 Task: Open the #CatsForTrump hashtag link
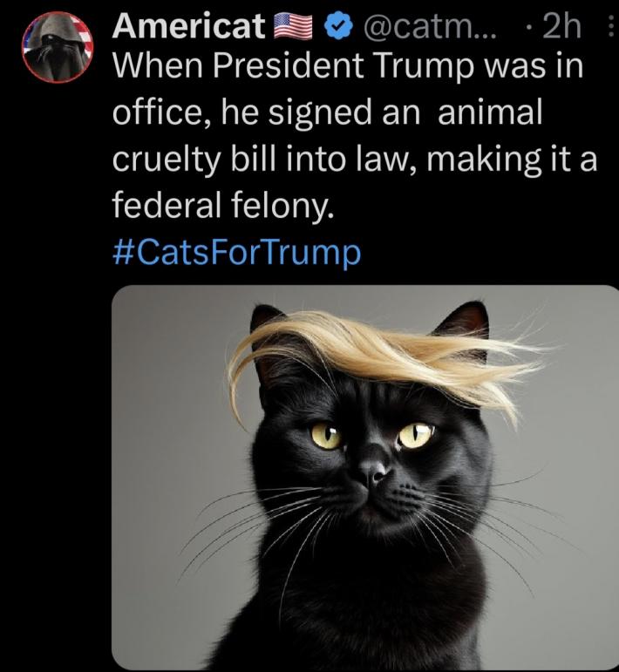tap(236, 253)
